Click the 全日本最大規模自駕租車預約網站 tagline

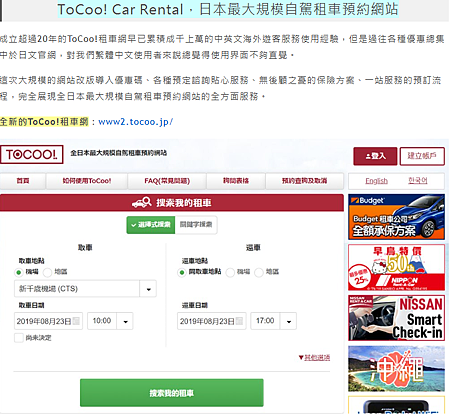(119, 153)
